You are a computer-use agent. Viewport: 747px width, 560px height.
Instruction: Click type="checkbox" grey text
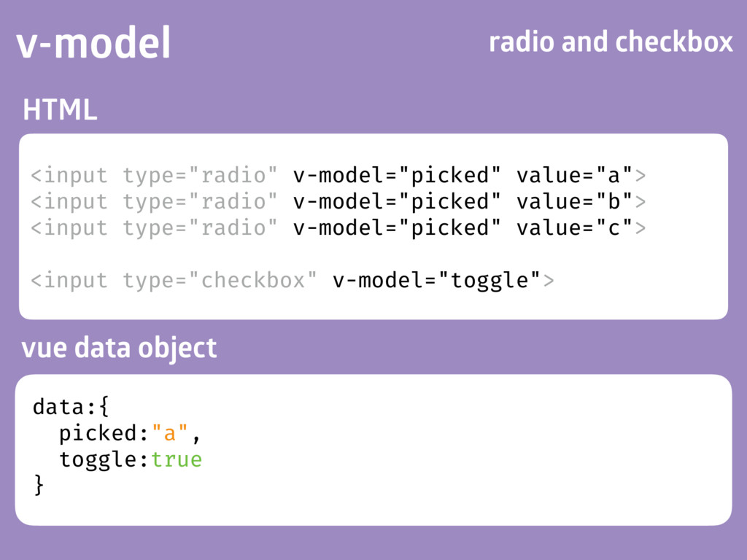220,281
